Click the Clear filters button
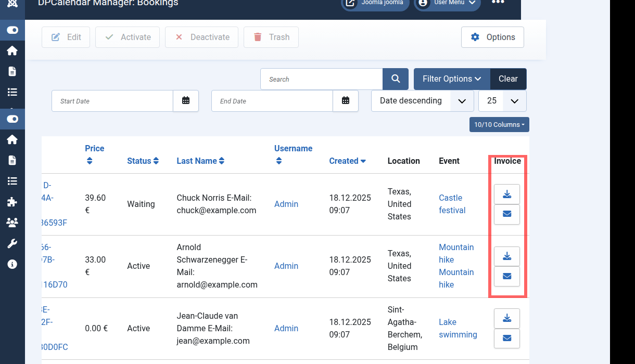The height and width of the screenshot is (364, 635). pyautogui.click(x=508, y=79)
